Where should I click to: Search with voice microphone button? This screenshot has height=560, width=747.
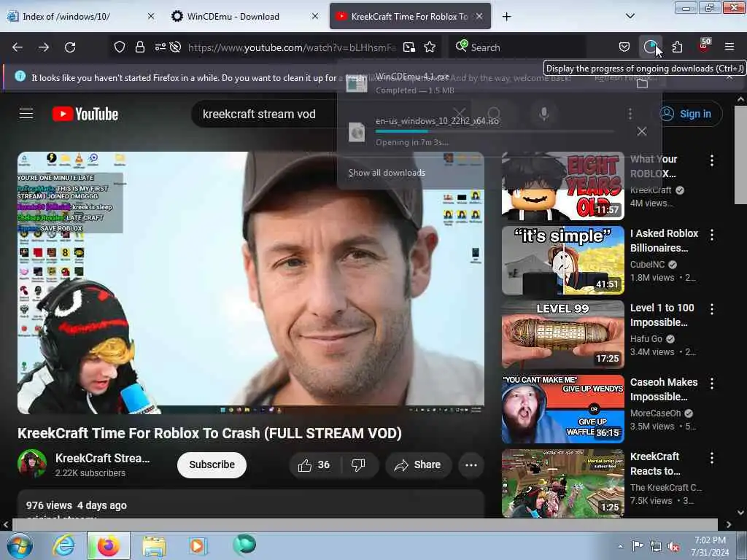click(x=543, y=113)
